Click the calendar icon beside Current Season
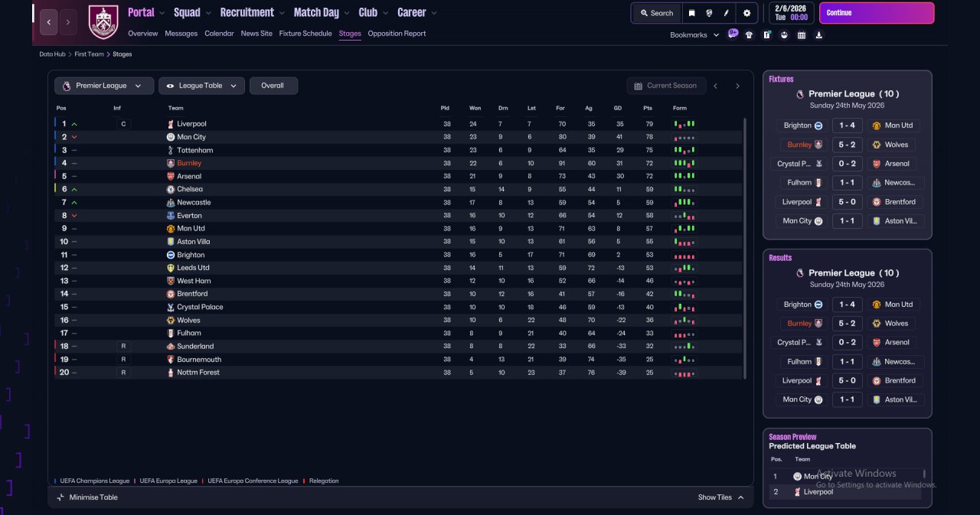Viewport: 980px width, 515px height. 638,86
